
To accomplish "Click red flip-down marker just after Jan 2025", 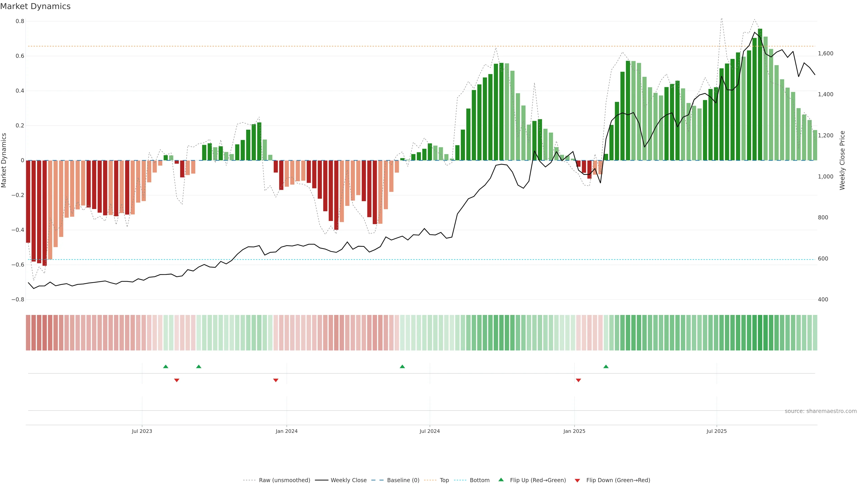I will click(578, 380).
